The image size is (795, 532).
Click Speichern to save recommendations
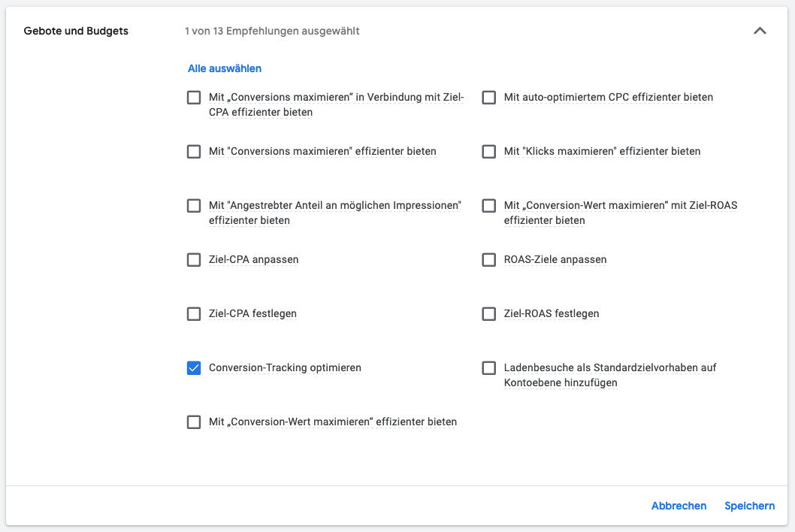tap(749, 506)
